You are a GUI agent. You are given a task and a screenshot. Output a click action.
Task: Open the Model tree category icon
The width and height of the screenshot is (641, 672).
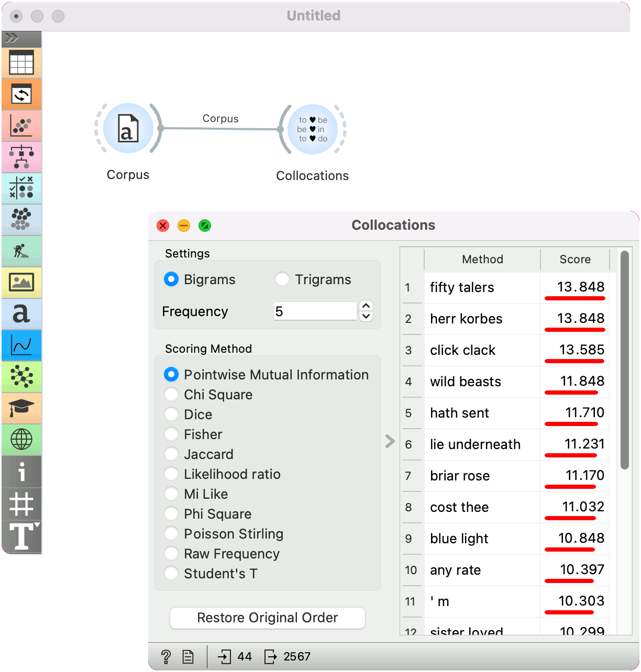point(21,157)
